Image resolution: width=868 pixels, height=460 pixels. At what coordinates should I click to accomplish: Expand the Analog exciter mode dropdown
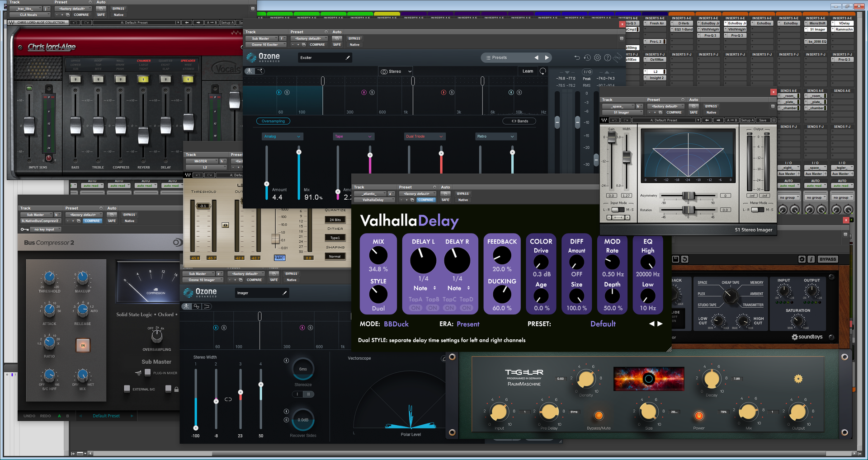283,136
